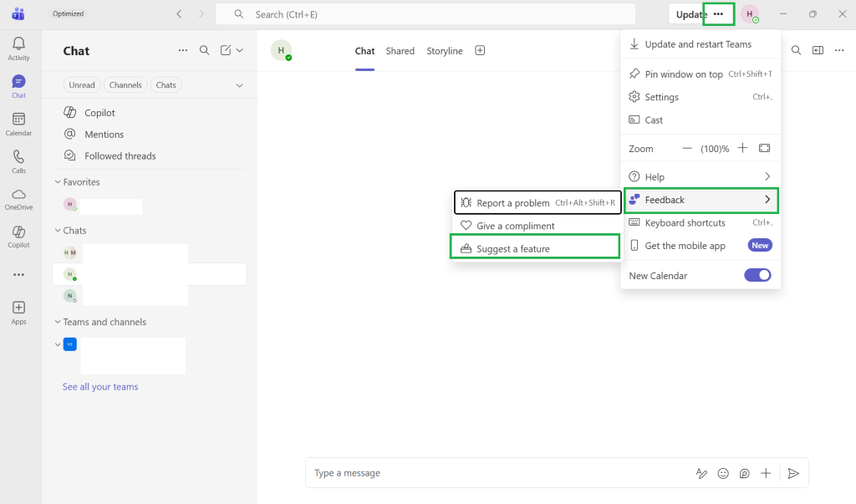Zoom in with the plus icon
This screenshot has width=856, height=504.
tap(742, 148)
